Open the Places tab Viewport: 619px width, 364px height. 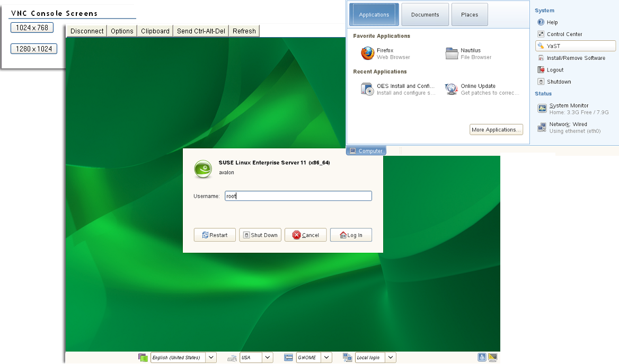coord(470,15)
